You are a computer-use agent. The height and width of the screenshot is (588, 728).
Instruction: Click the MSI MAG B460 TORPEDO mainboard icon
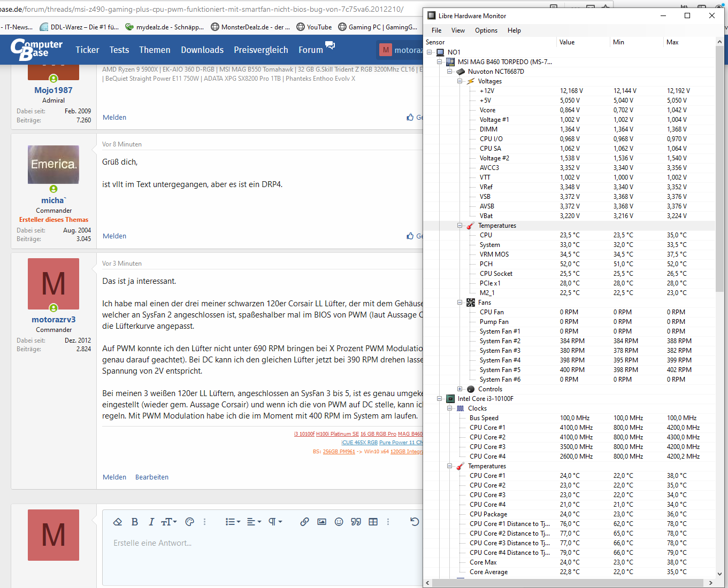pyautogui.click(x=450, y=62)
